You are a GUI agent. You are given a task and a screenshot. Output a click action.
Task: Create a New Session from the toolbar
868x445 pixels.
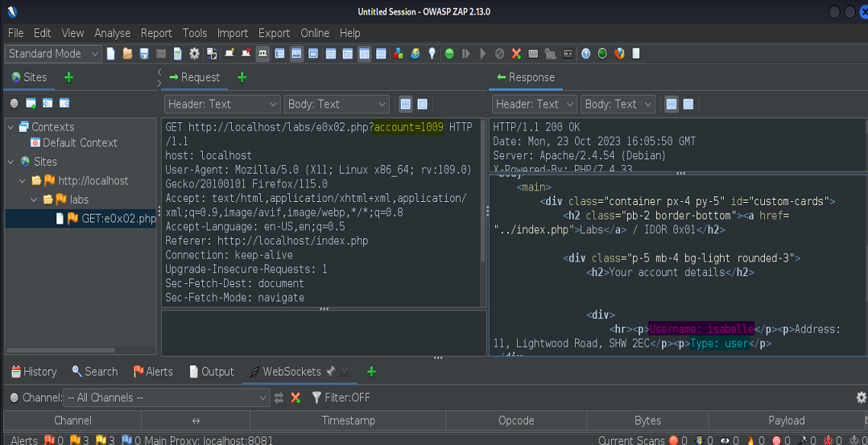click(110, 54)
